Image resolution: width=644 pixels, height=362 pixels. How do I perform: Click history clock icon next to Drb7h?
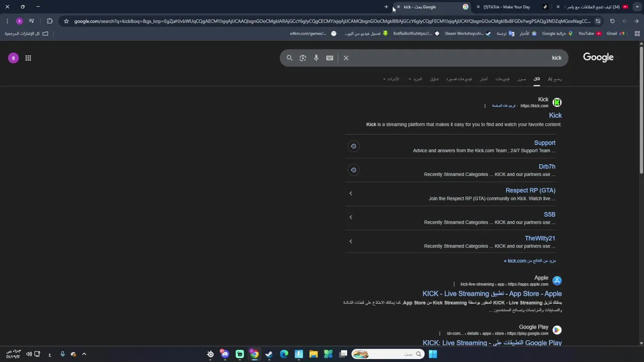point(353,170)
